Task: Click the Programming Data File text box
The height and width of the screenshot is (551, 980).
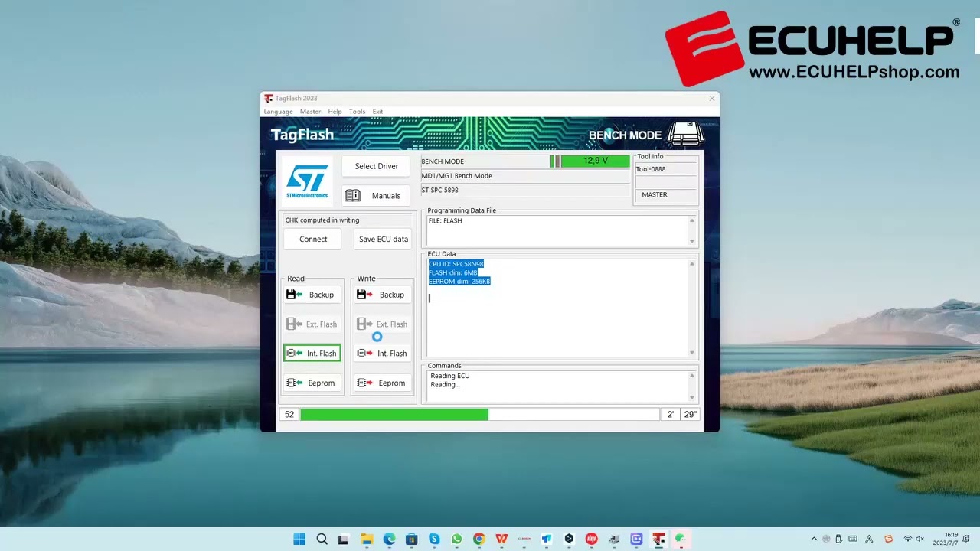Action: (x=558, y=230)
